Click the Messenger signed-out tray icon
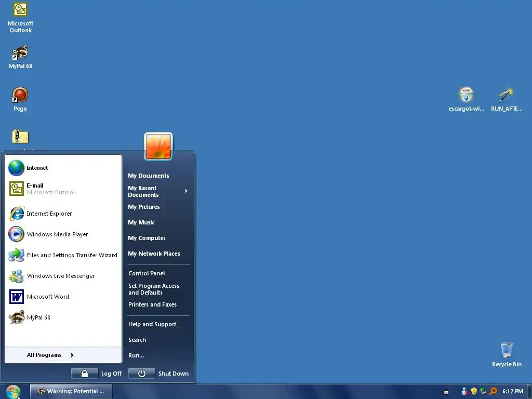This screenshot has width=532, height=399. [x=464, y=392]
